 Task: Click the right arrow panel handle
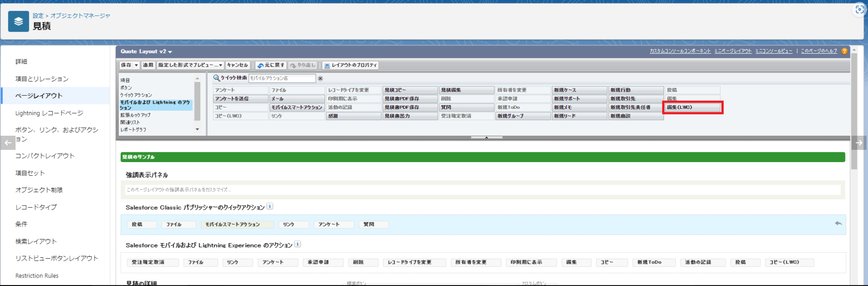[x=859, y=143]
